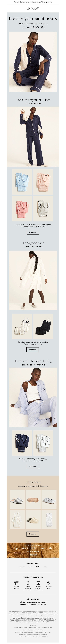Open the Women new arrivals link
Image resolution: width=66 pixels, height=644 pixels.
(22, 567)
